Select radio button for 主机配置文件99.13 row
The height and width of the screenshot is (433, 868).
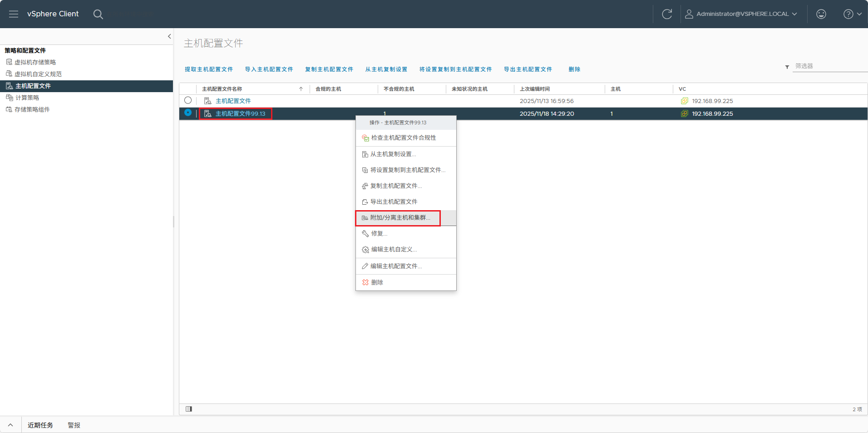(188, 112)
